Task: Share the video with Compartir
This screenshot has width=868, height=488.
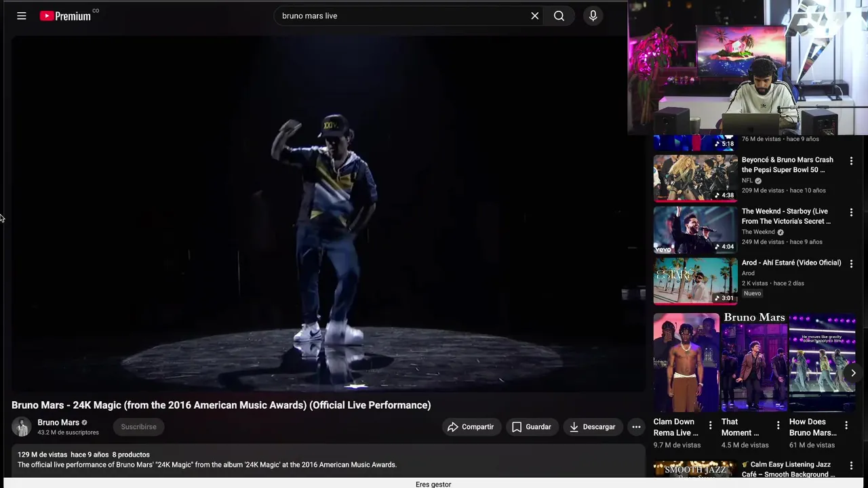Action: click(x=471, y=427)
